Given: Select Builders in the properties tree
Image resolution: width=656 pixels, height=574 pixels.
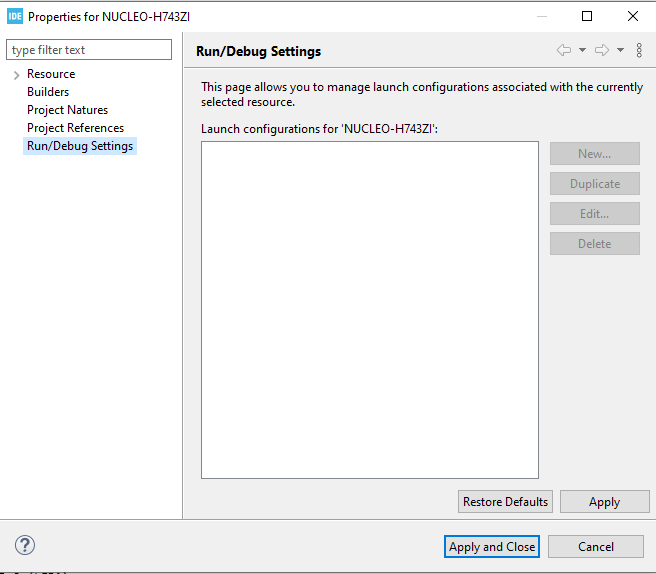Looking at the screenshot, I should [x=48, y=92].
